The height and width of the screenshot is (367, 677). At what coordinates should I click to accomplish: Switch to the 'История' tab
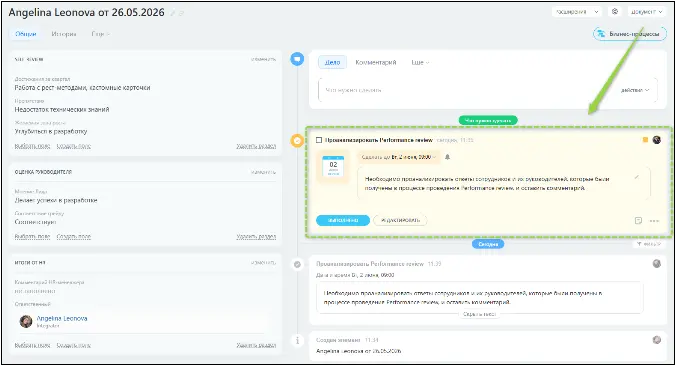tap(64, 34)
